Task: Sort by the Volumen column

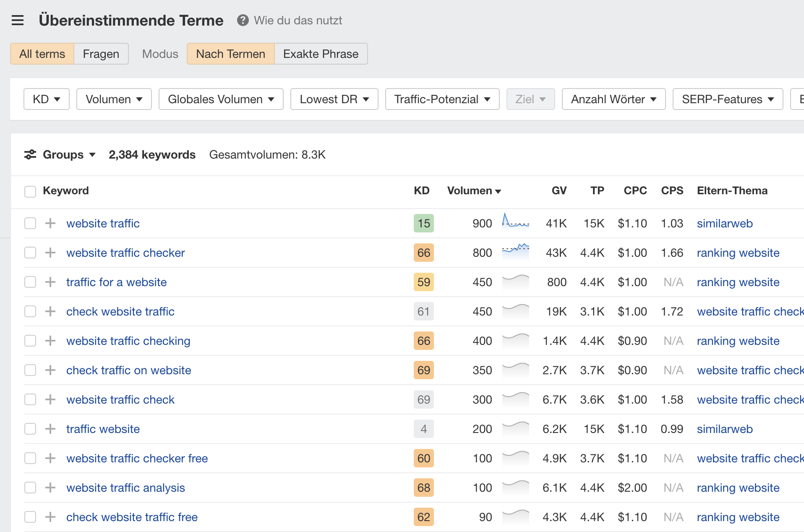Action: coord(473,190)
